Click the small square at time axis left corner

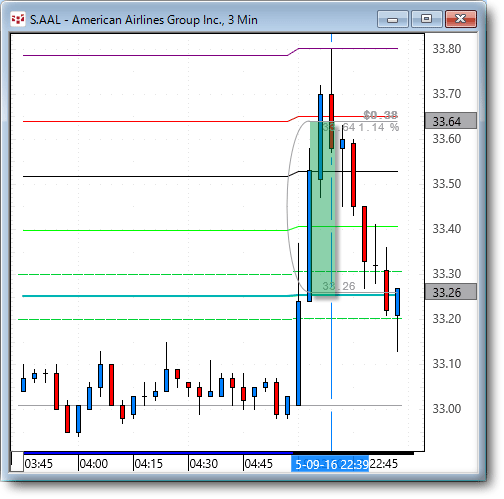[x=17, y=461]
